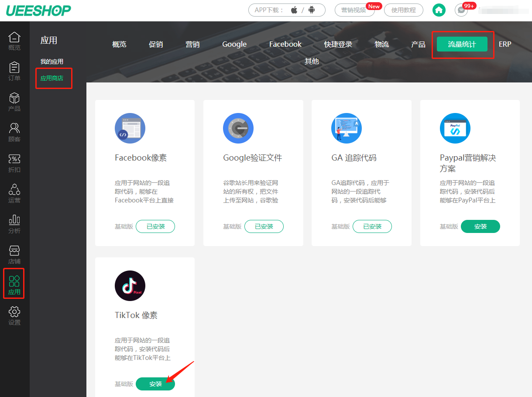Open the Paypal营销解决方案 app title
Screen dimensions: 532x397
click(468, 163)
